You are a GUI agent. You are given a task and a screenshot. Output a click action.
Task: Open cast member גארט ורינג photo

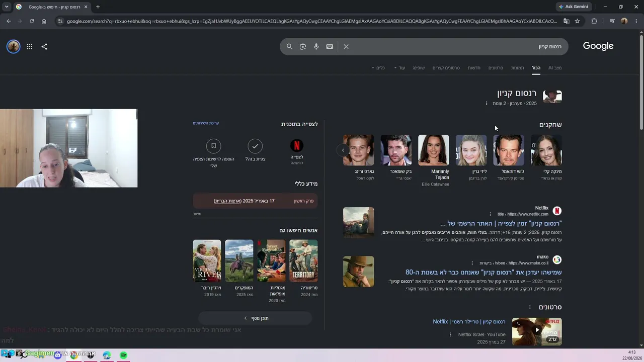[x=359, y=150]
